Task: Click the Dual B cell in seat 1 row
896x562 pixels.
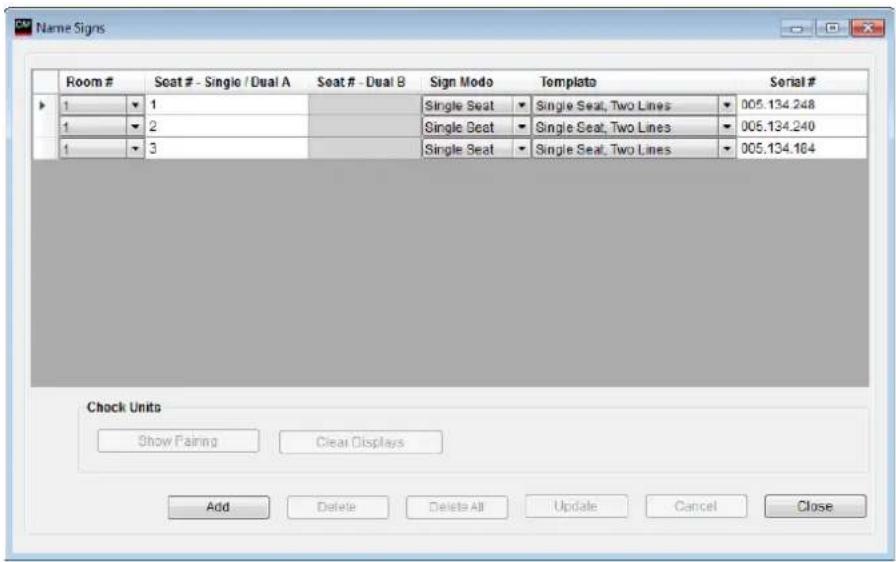Action: tap(365, 105)
